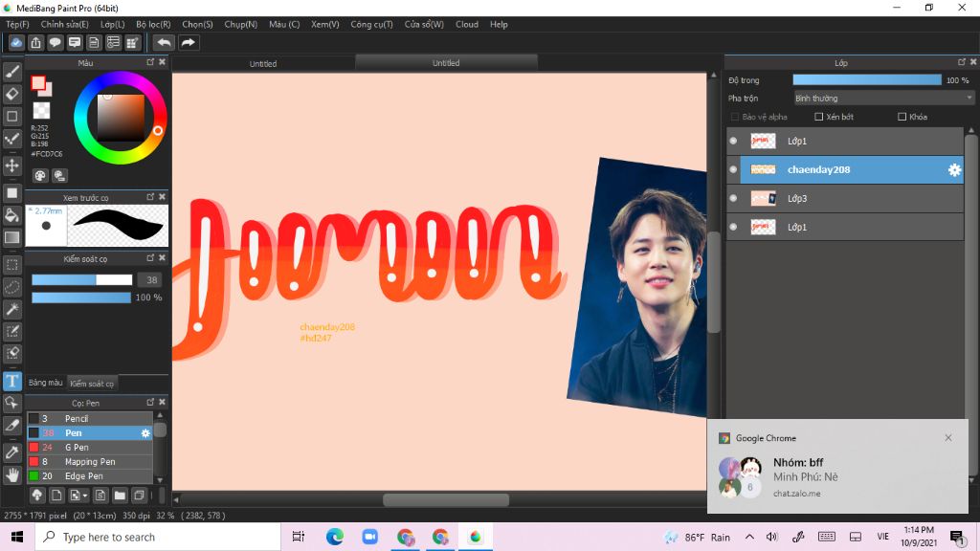Image resolution: width=980 pixels, height=551 pixels.
Task: Open the brush folder icon
Action: 120,496
